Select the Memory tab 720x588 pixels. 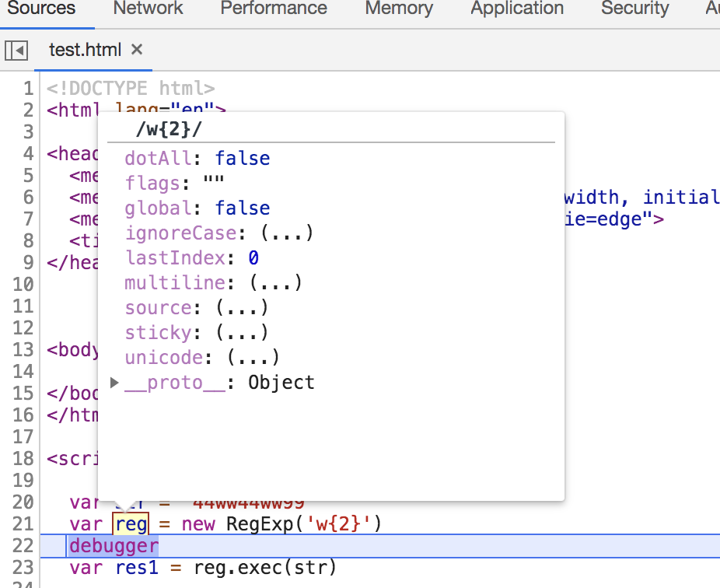(399, 9)
